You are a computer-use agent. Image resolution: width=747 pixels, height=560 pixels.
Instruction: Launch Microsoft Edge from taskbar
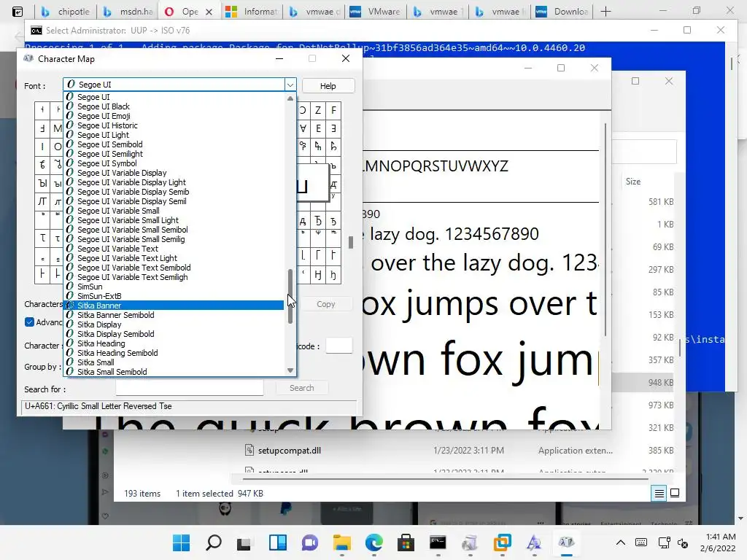374,542
